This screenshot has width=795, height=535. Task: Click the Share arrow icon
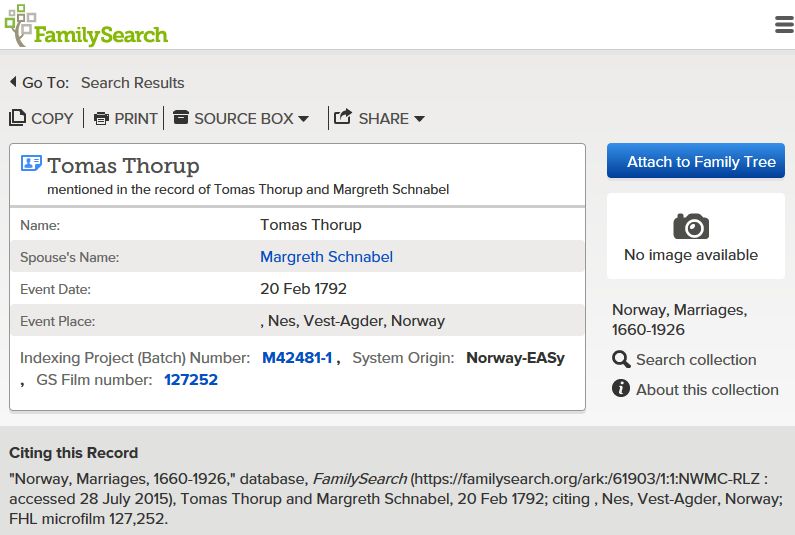[x=343, y=117]
